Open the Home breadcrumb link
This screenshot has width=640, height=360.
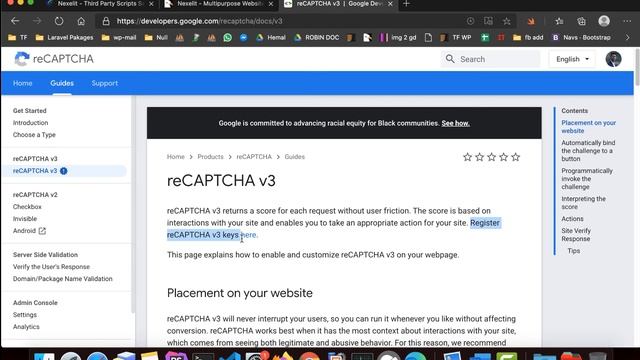coord(176,157)
